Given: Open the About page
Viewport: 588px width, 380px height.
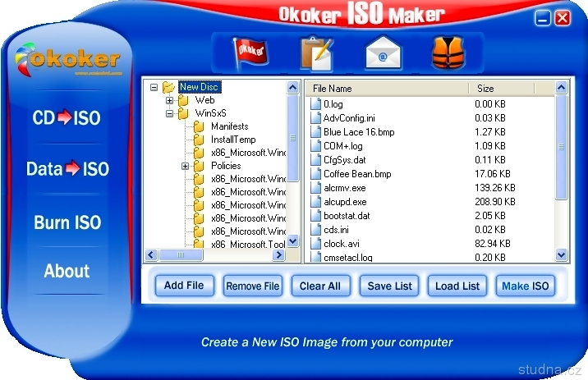Looking at the screenshot, I should tap(67, 272).
